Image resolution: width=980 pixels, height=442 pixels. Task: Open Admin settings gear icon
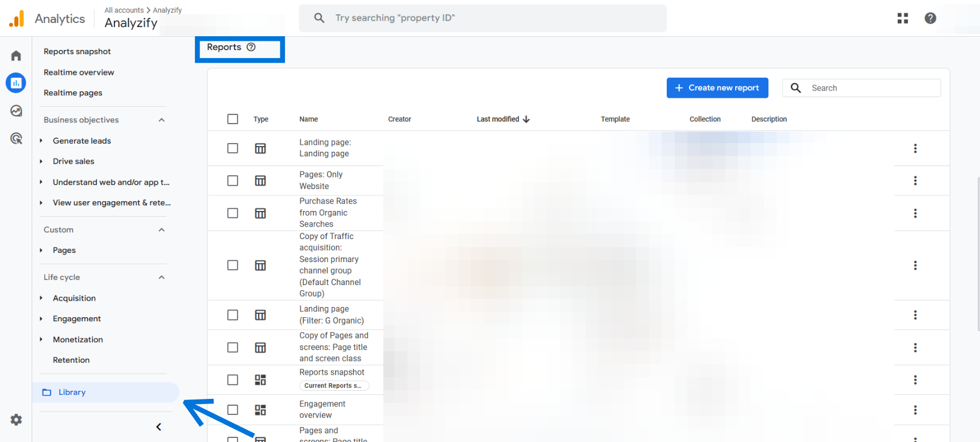(16, 420)
